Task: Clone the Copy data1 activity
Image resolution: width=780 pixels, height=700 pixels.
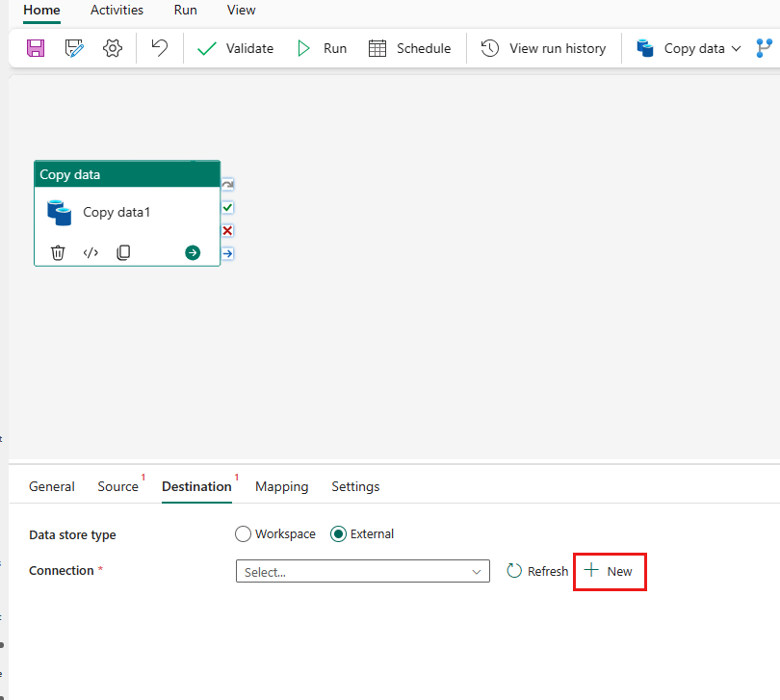Action: click(x=123, y=252)
